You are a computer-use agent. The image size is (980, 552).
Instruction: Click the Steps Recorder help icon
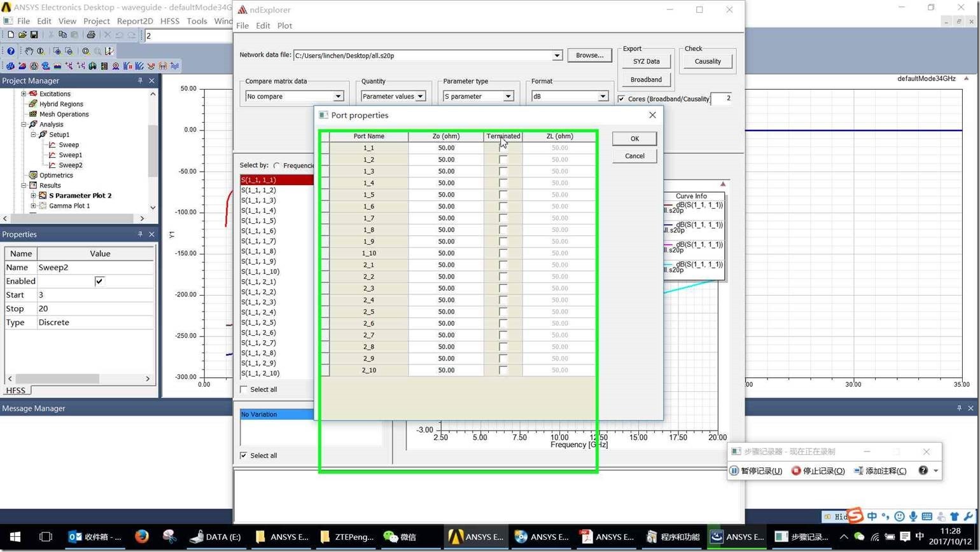[x=923, y=471]
